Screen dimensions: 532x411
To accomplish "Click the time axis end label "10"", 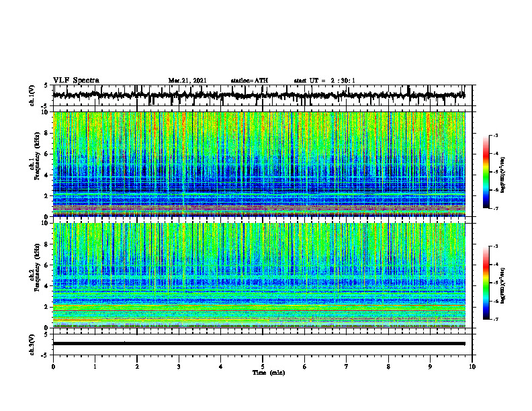I will click(x=472, y=367).
